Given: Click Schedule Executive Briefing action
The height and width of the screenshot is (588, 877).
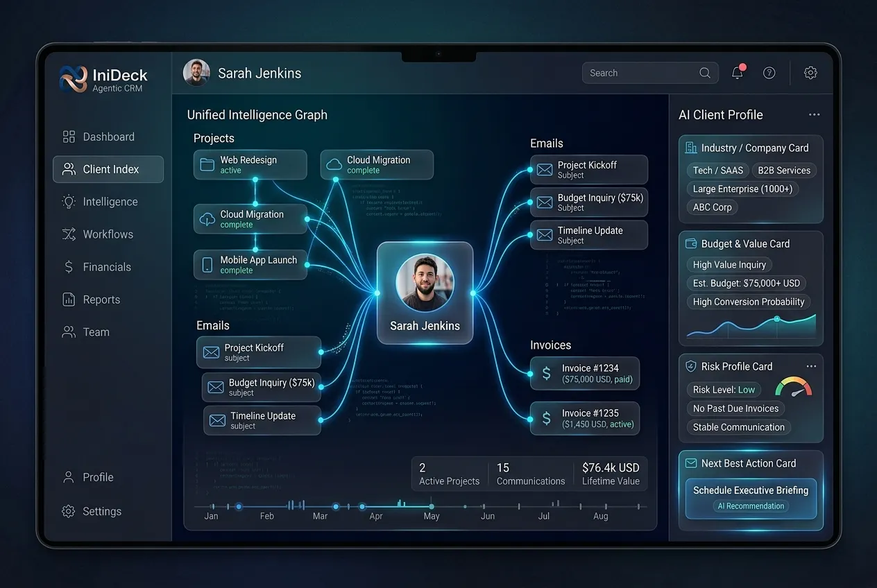Looking at the screenshot, I should [751, 498].
